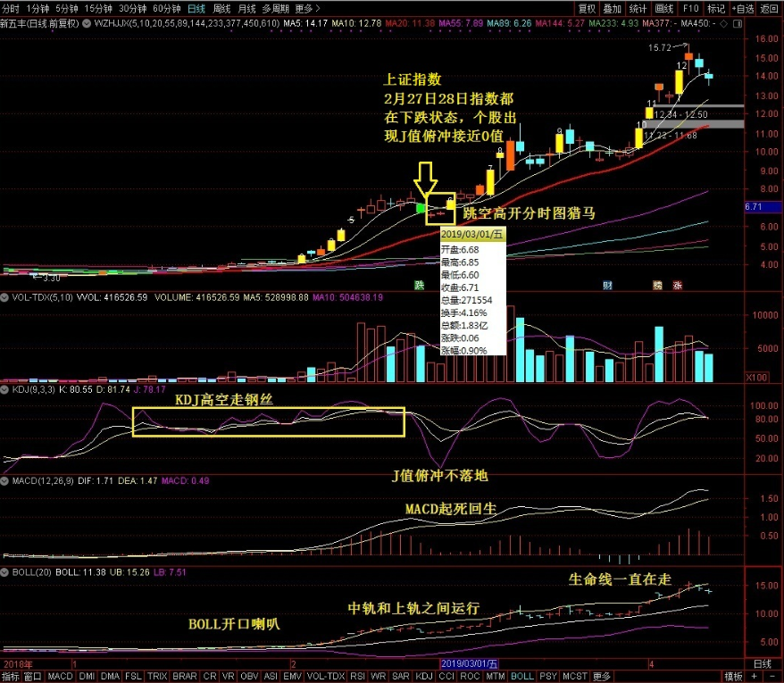Expand the VOL-TDX panel indicator dropdown
The width and height of the screenshot is (784, 683).
(4, 297)
